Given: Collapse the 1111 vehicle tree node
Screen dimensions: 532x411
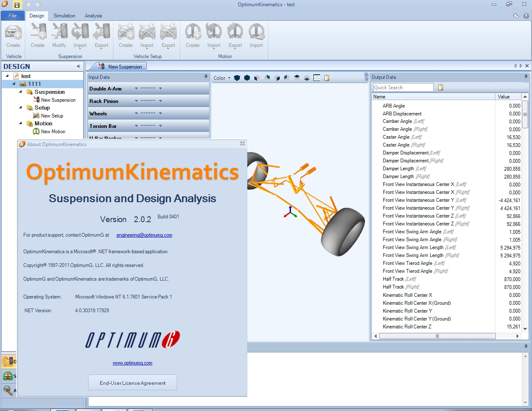Looking at the screenshot, I should [x=14, y=84].
